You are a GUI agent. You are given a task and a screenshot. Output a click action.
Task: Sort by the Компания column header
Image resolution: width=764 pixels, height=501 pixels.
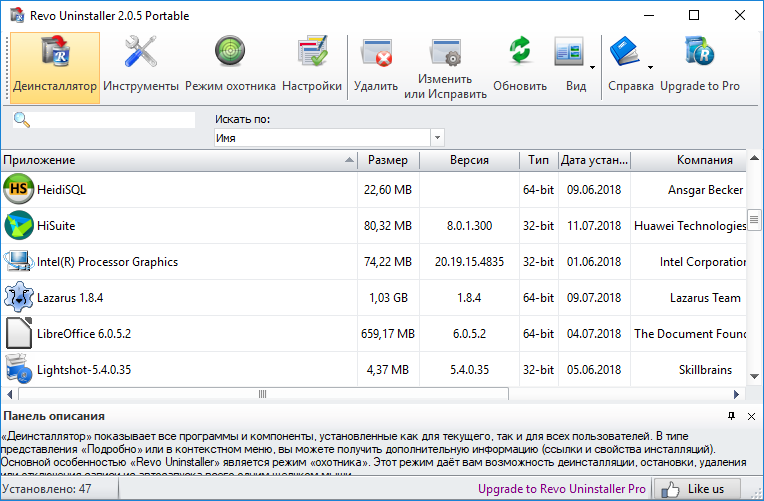tap(688, 160)
